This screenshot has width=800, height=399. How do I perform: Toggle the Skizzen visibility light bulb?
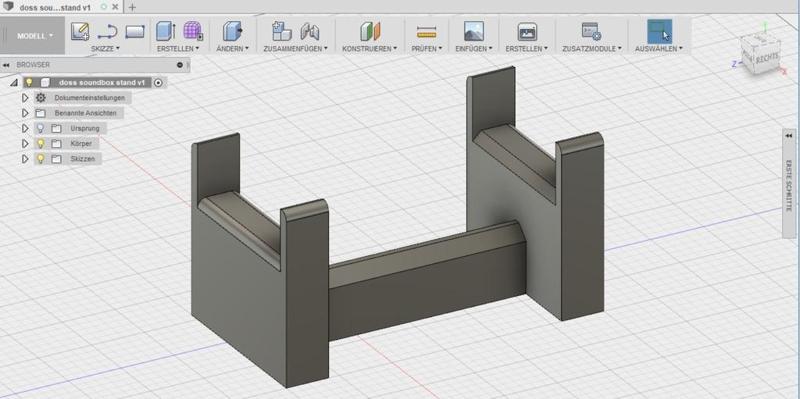(40, 159)
